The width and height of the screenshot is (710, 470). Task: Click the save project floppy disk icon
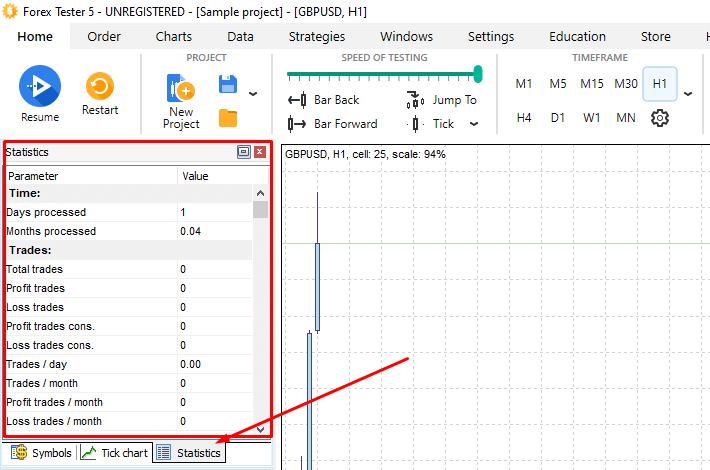pyautogui.click(x=228, y=85)
